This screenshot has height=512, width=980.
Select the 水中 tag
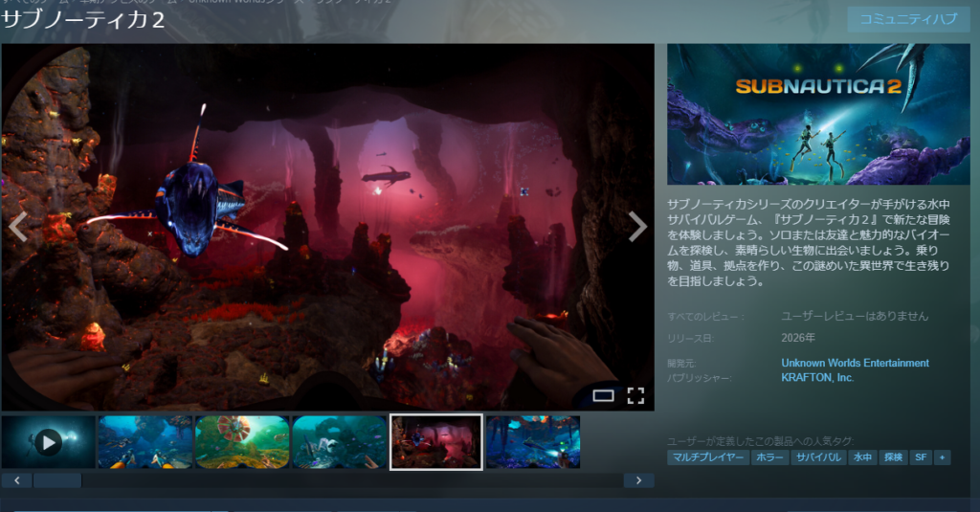pos(862,457)
